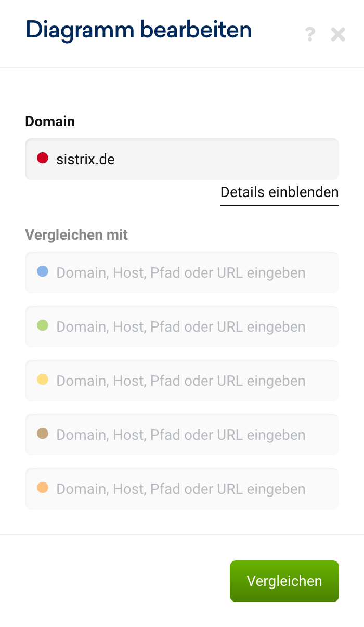The height and width of the screenshot is (627, 364).
Task: Click the question mark help icon
Action: pyautogui.click(x=310, y=34)
